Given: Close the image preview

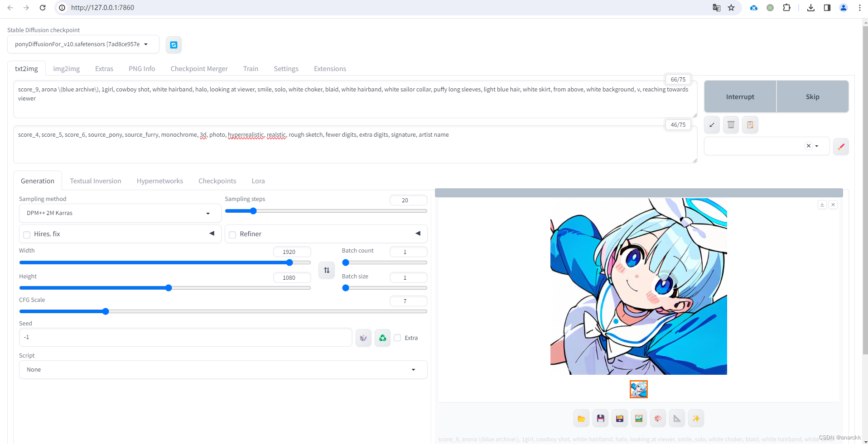Looking at the screenshot, I should point(833,205).
